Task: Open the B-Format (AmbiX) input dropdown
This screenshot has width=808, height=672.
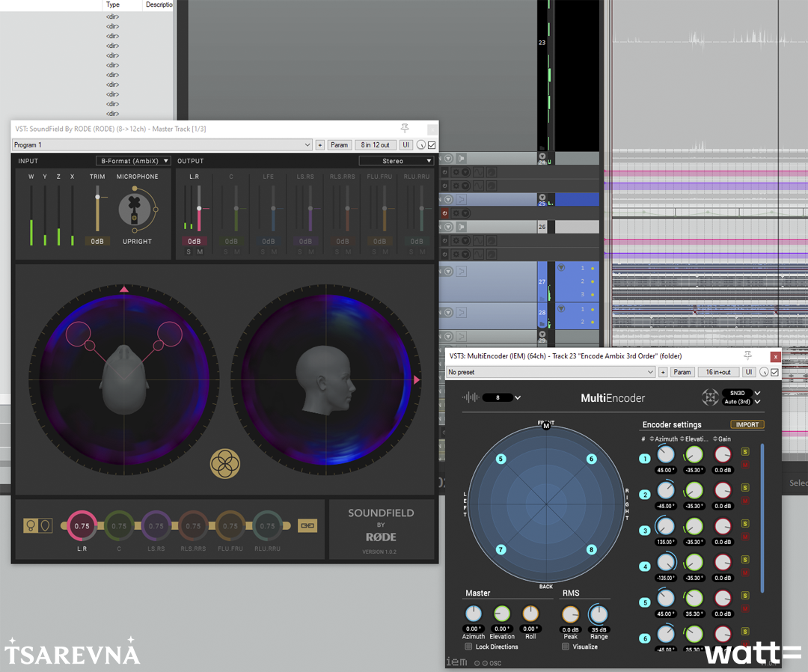Action: click(134, 161)
